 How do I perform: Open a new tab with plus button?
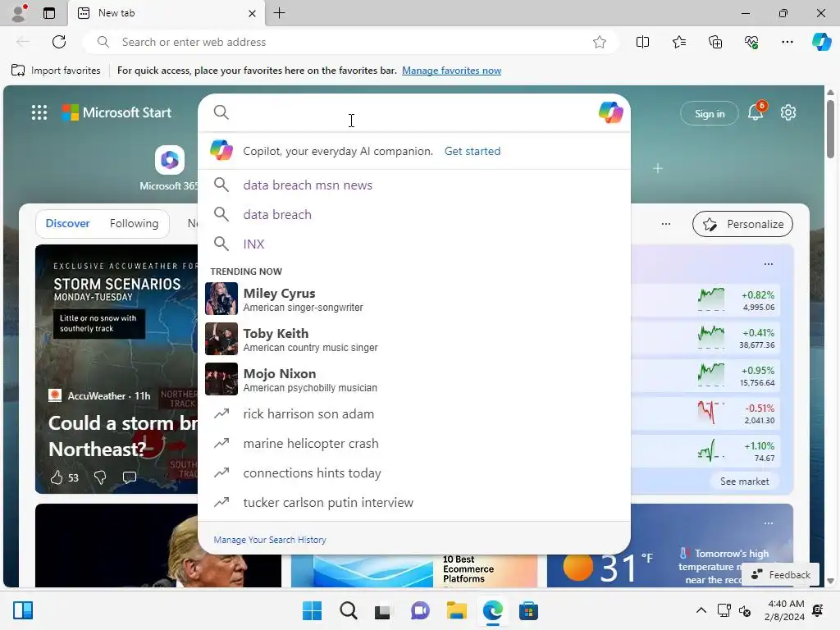pos(279,13)
